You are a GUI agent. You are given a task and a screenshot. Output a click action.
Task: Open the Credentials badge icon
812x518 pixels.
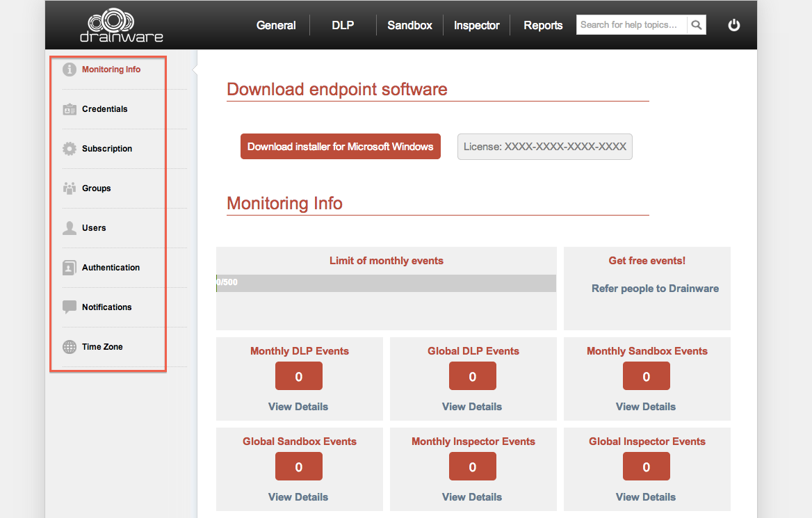pyautogui.click(x=70, y=109)
